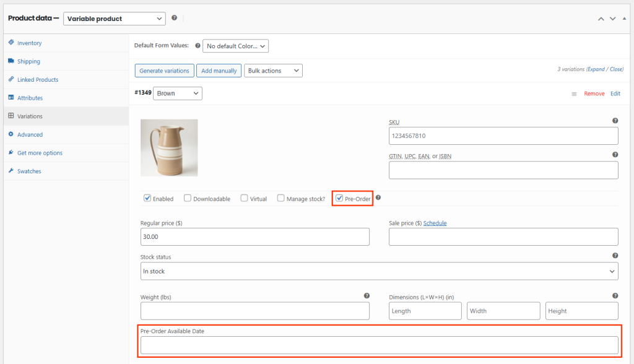Click the help icon above the GTIN field

tap(615, 155)
